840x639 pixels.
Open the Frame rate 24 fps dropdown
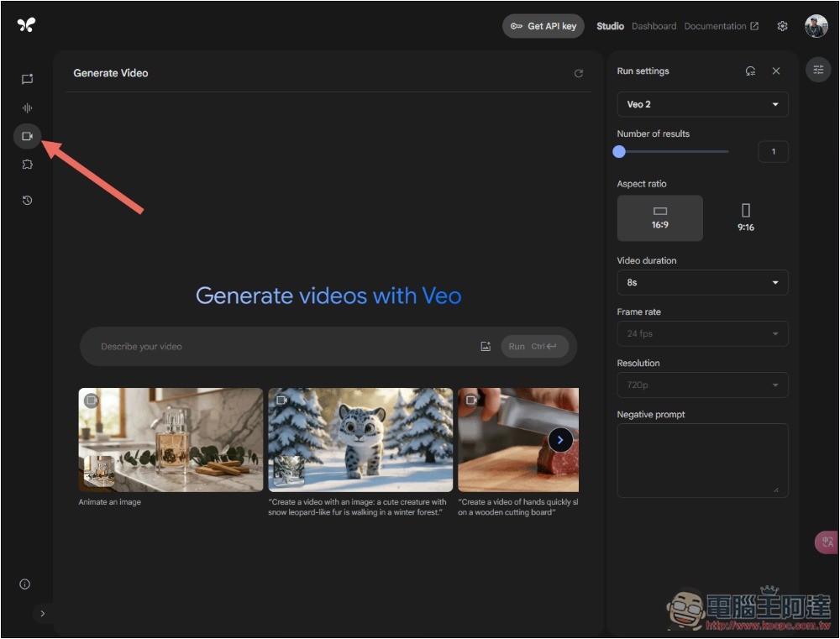pos(702,333)
